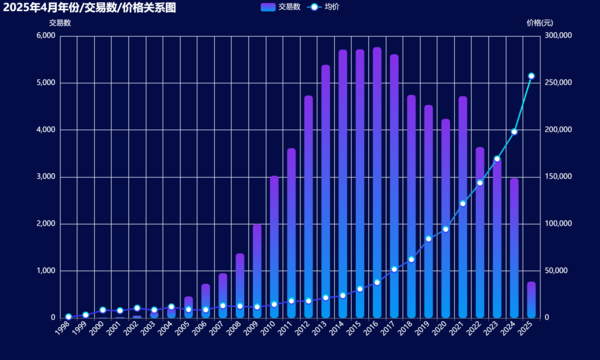Toggle the 均价 line series legend
The width and height of the screenshot is (600, 360).
(323, 7)
